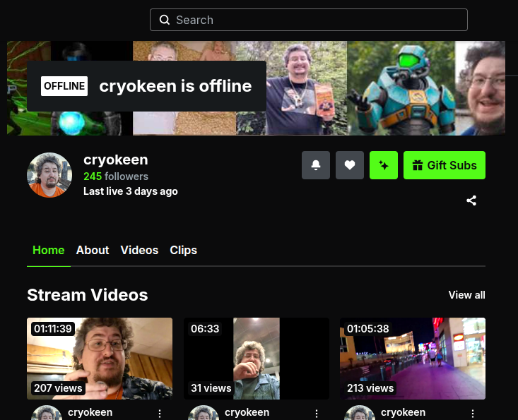
Task: Click the OFFLINE badge on the banner
Action: (64, 86)
